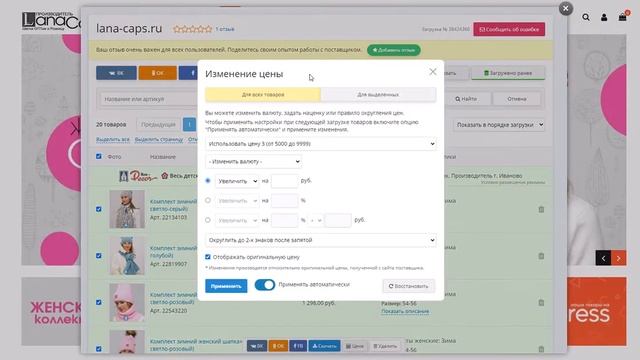The width and height of the screenshot is (640, 360).
Task: Click the Отмена button
Action: (517, 99)
